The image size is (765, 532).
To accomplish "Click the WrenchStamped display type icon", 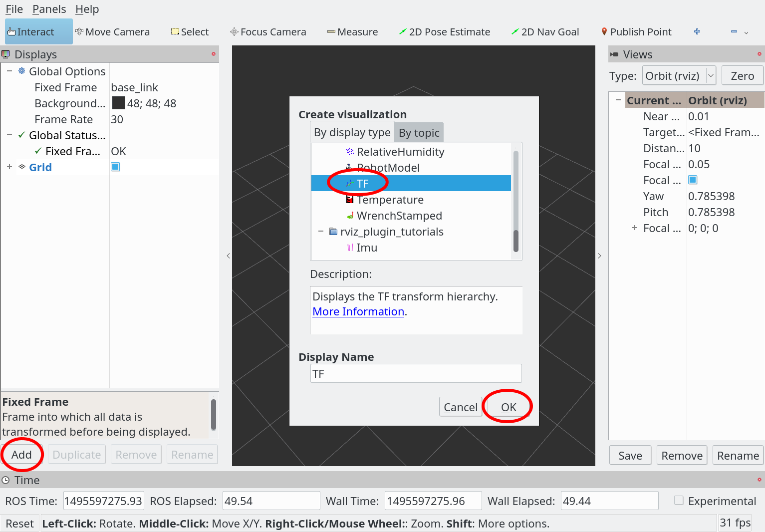I will pyautogui.click(x=350, y=216).
